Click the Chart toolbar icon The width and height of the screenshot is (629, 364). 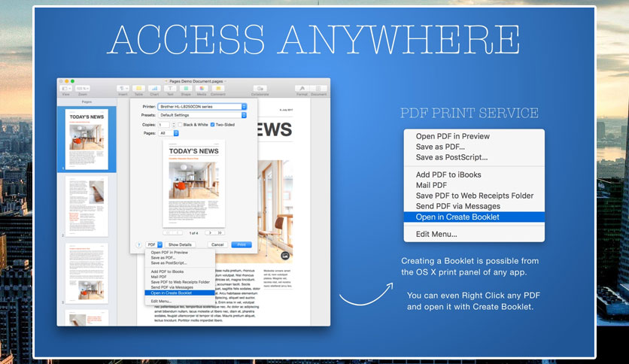[x=154, y=88]
